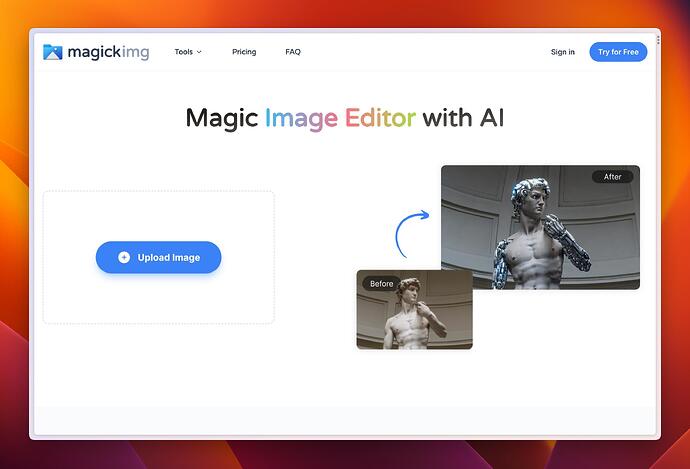690x469 pixels.
Task: Go to the Pricing page
Action: point(244,52)
